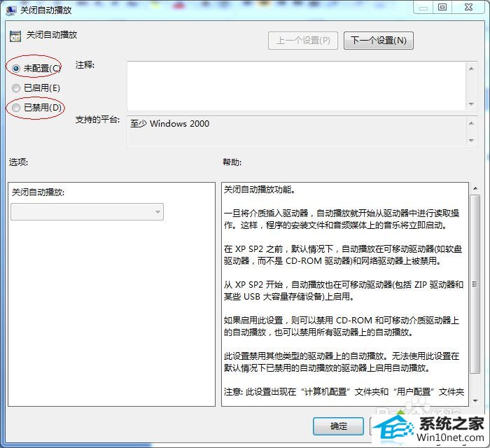
Task: Click the comment box scroll up arrow
Action: click(472, 69)
